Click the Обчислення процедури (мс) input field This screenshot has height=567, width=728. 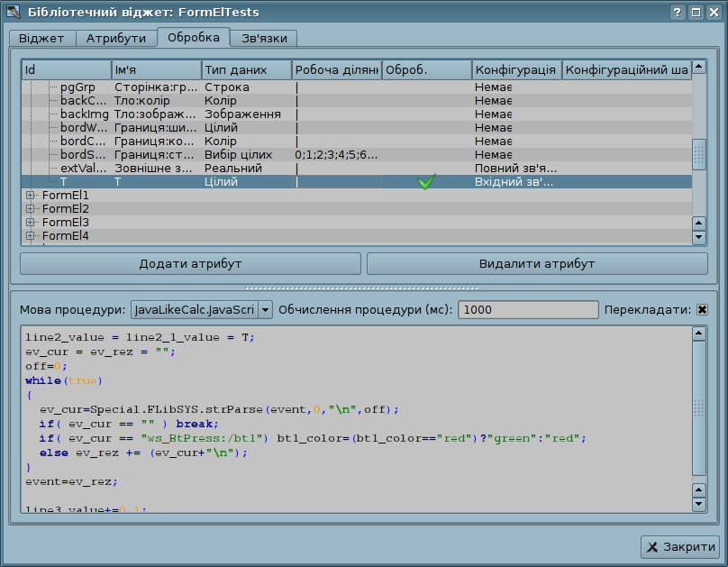(528, 310)
